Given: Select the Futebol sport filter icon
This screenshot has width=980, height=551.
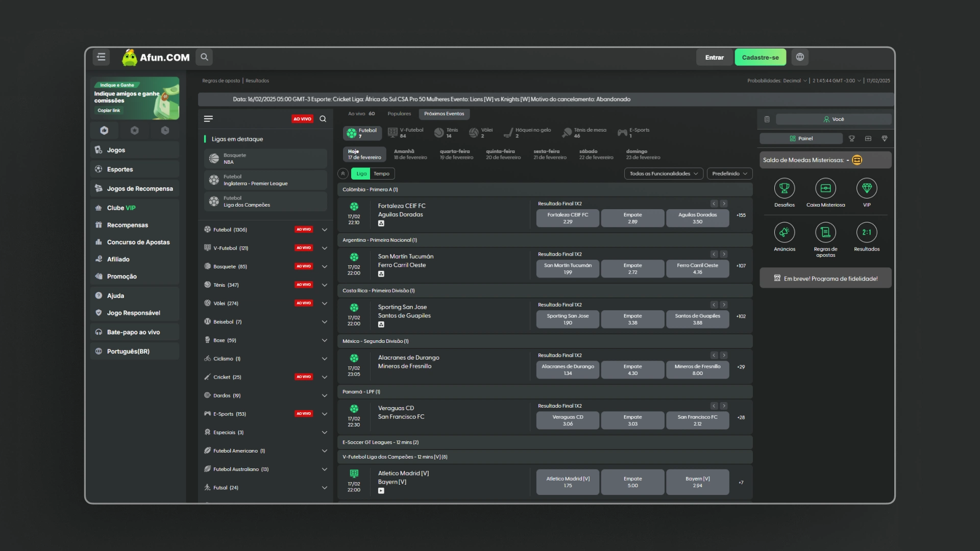Looking at the screenshot, I should tap(362, 133).
